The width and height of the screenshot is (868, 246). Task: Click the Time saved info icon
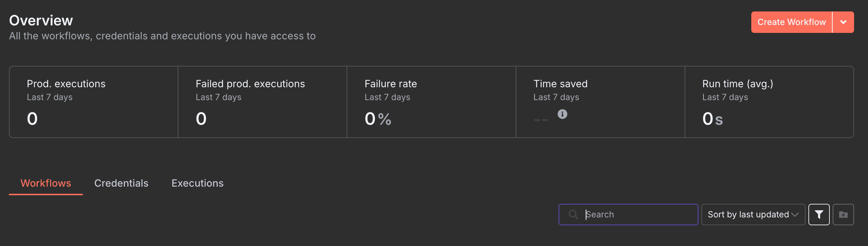coord(562,114)
